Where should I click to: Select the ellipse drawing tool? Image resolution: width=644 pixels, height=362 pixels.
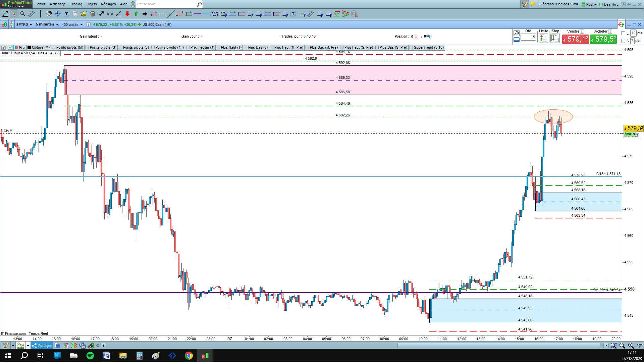(x=180, y=14)
